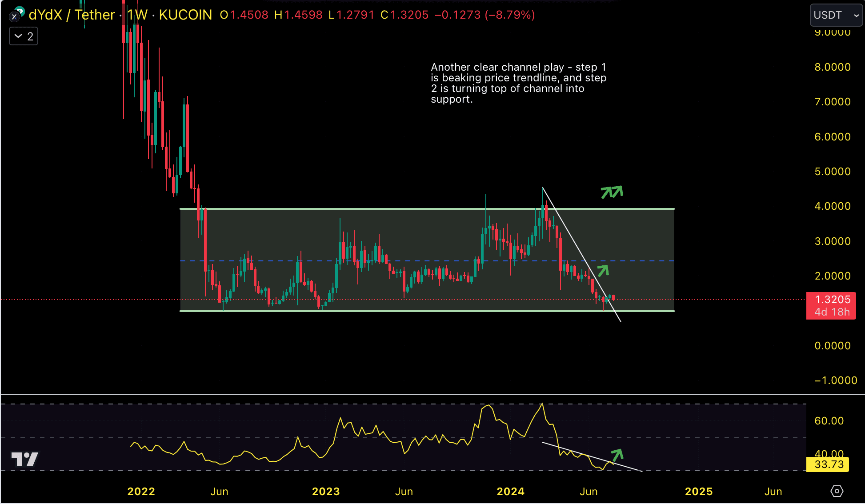Click the RSI value label 33.73
Screen dimensions: 865x504
827,464
